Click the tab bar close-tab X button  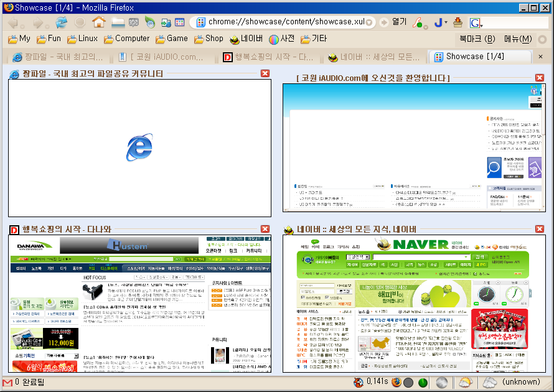(x=540, y=57)
